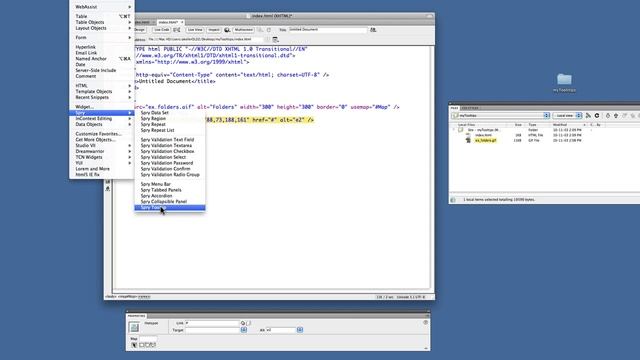Select Named Anchor menu item
The image size is (640, 360).
pos(102,59)
